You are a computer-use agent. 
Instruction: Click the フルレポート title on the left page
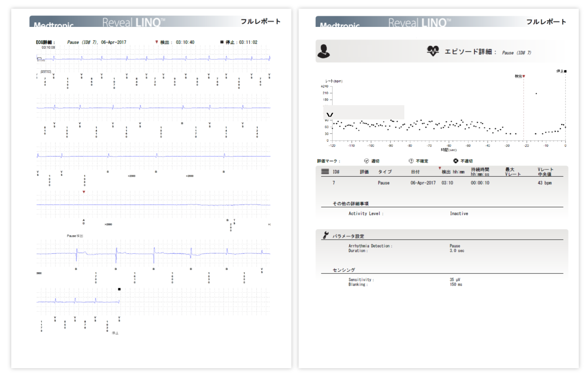coord(260,21)
